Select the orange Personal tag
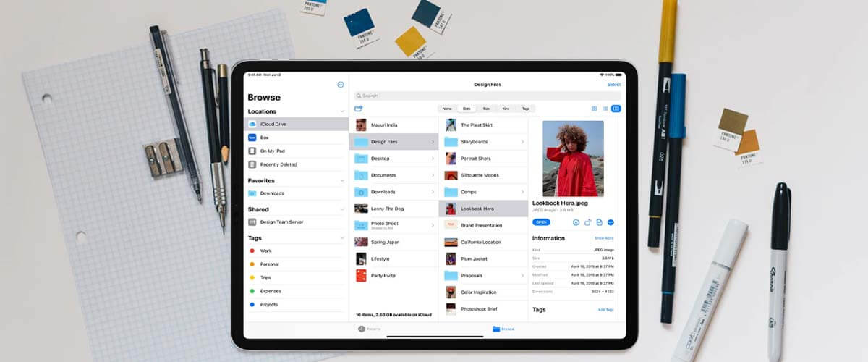868x362 pixels. [297, 264]
